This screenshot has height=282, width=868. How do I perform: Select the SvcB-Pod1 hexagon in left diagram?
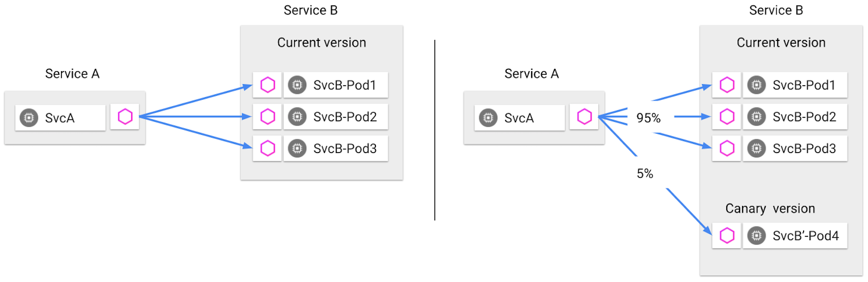pyautogui.click(x=268, y=85)
